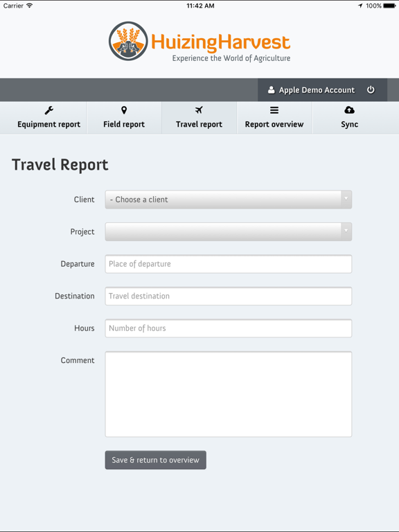Click the cloud upload Sync icon
This screenshot has height=532, width=399.
pos(349,110)
